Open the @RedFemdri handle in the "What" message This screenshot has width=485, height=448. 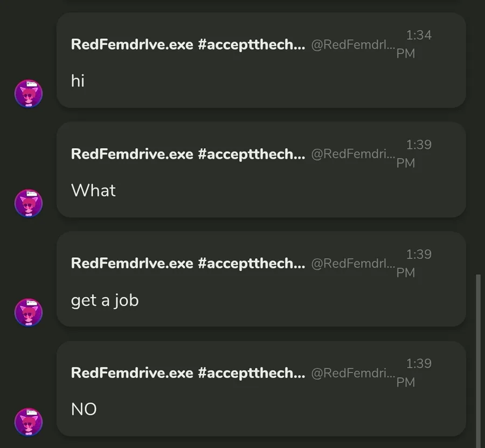click(353, 154)
